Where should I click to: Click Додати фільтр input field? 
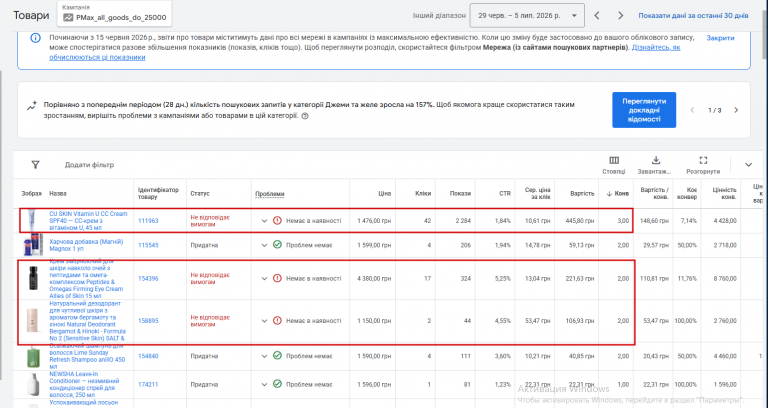[x=89, y=165]
